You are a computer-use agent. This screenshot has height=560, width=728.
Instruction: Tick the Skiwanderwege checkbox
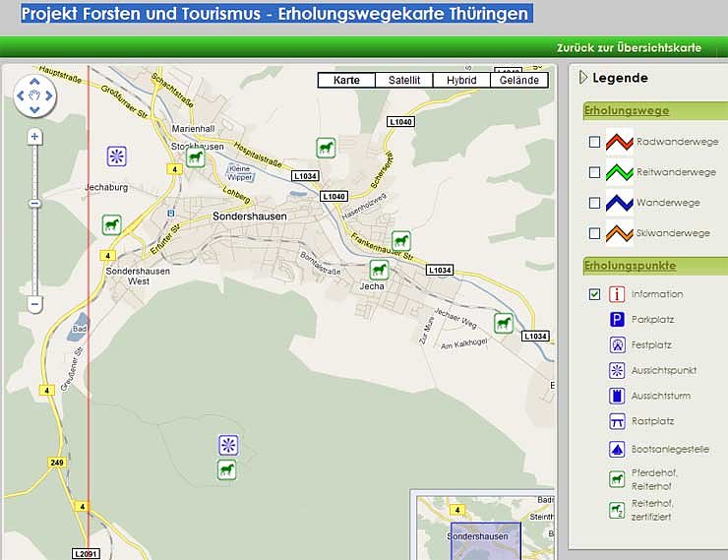coord(594,233)
